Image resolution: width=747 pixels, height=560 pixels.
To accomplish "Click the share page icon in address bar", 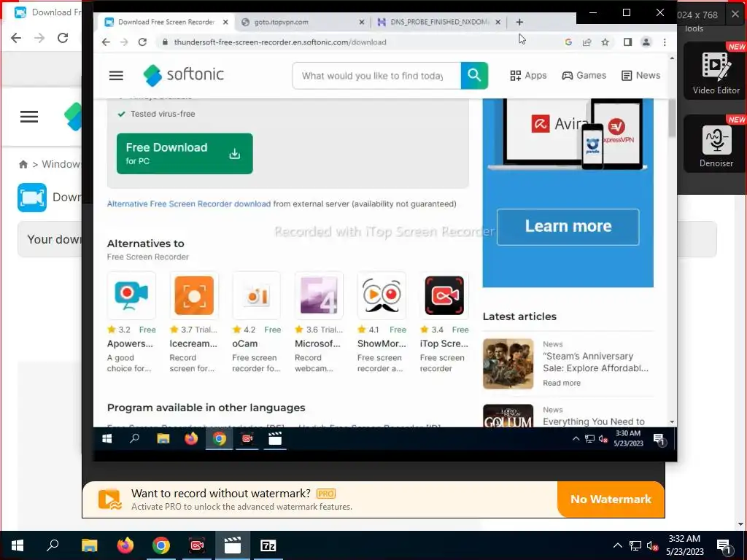I will [x=587, y=42].
